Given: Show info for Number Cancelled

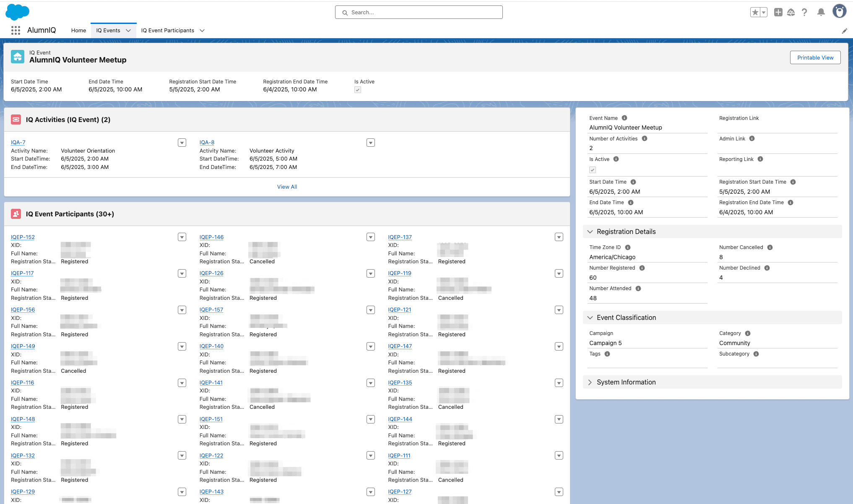Looking at the screenshot, I should [770, 247].
